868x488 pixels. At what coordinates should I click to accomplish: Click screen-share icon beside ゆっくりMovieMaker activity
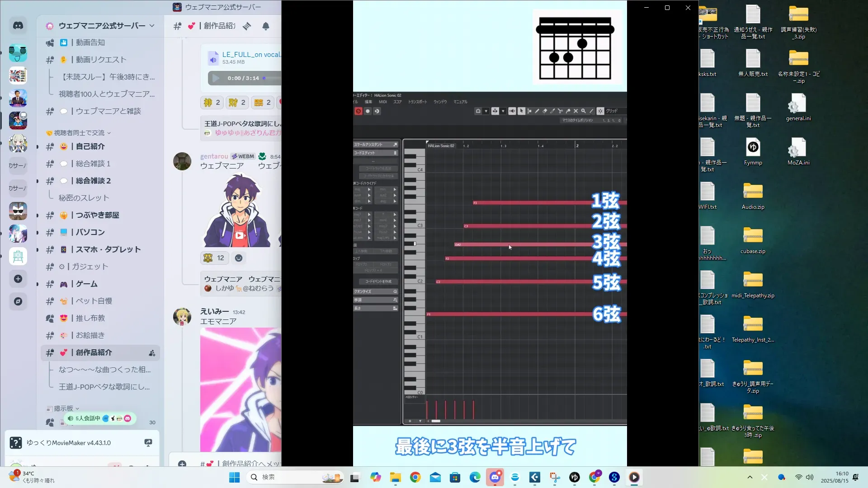148,443
